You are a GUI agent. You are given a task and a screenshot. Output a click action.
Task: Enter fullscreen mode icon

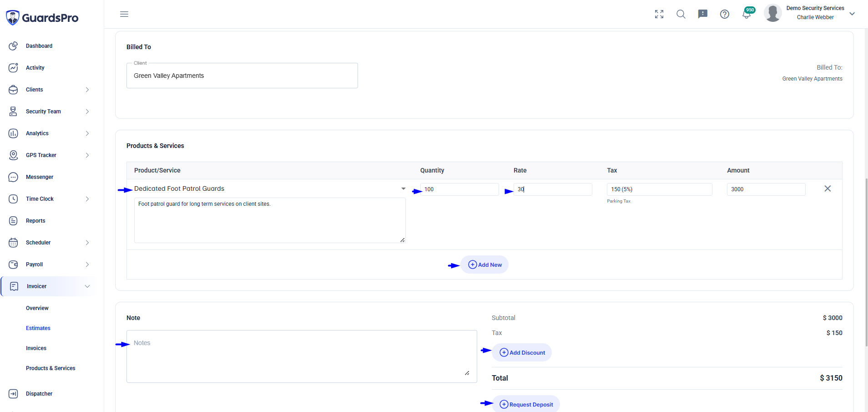(659, 14)
